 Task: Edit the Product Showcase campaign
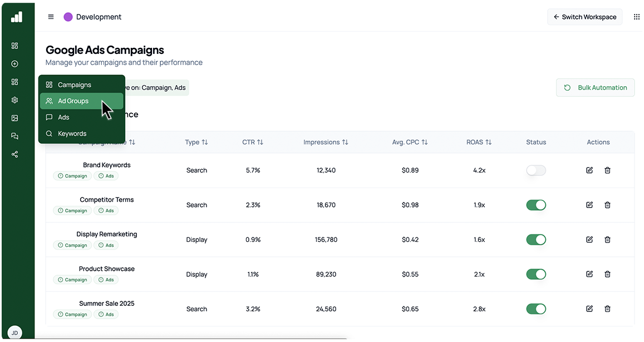coord(589,274)
